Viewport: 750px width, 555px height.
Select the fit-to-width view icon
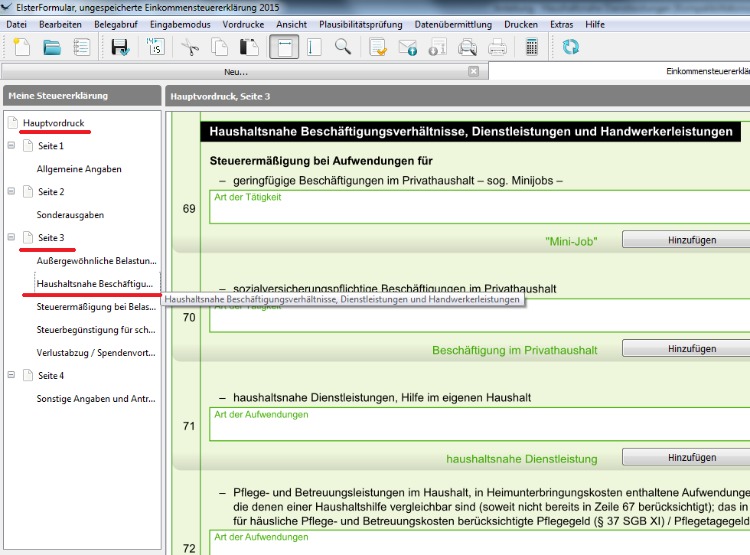pos(284,47)
